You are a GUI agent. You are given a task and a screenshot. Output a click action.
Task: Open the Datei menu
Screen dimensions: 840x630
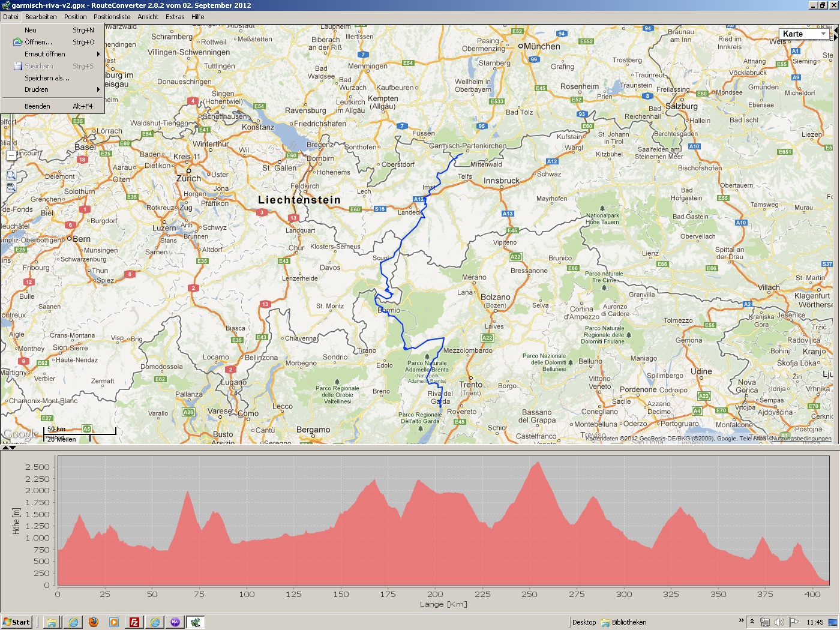point(11,17)
